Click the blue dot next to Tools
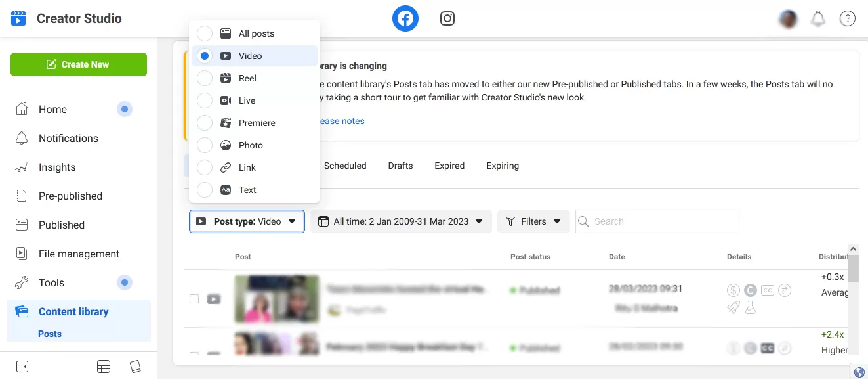The width and height of the screenshot is (868, 379). coord(125,282)
